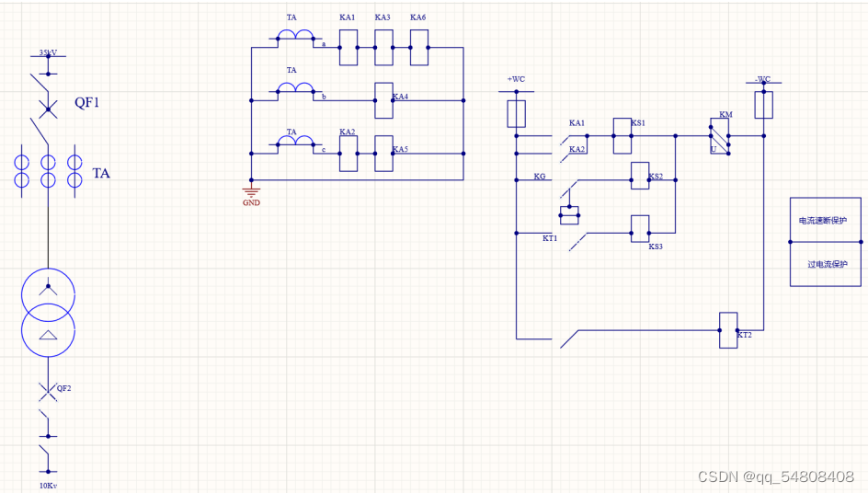This screenshot has width=868, height=493.
Task: Click the KA1 relay coil box
Action: [x=348, y=48]
